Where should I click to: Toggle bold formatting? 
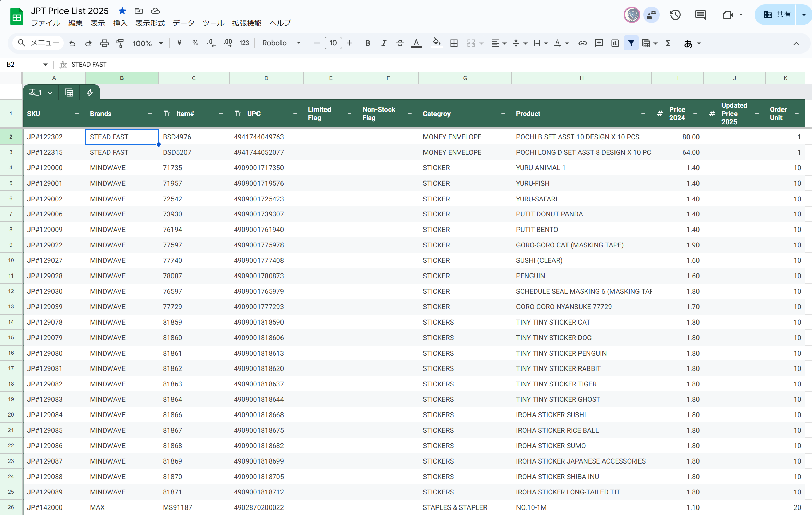(x=368, y=43)
